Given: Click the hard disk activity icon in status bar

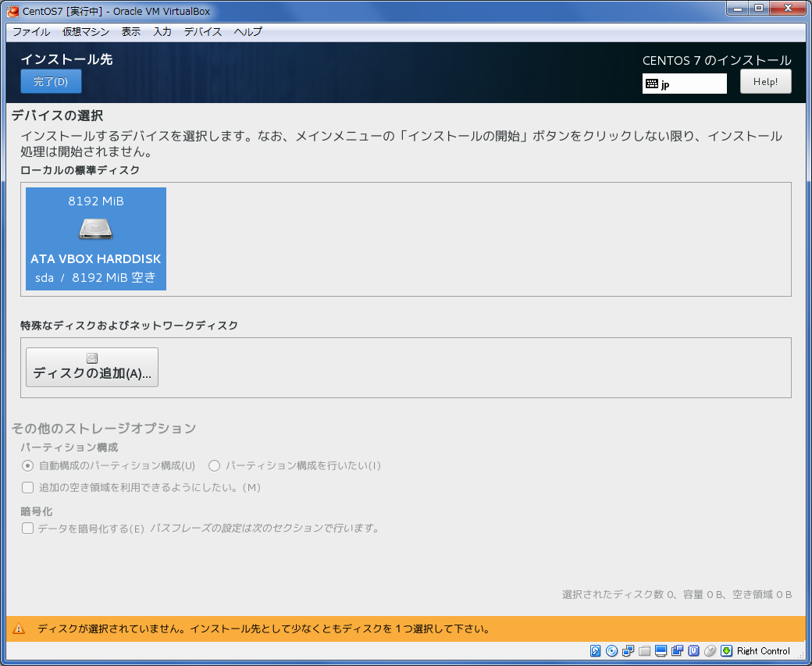Looking at the screenshot, I should click(x=596, y=651).
